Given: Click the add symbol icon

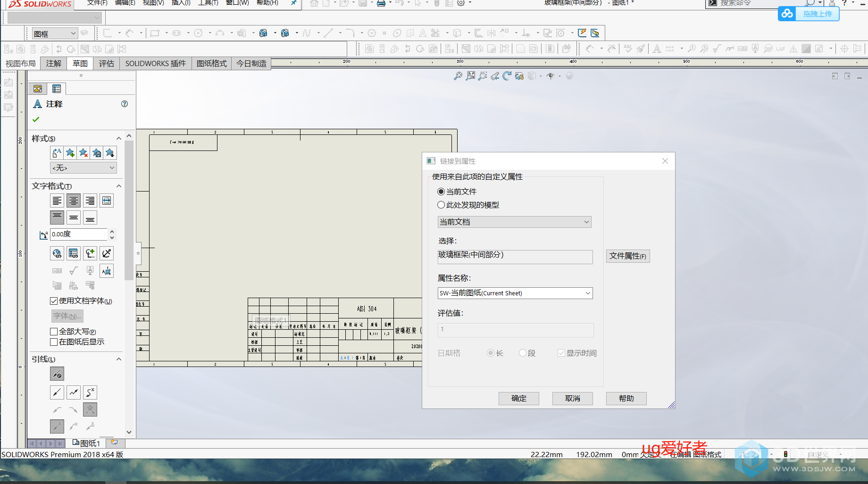Looking at the screenshot, I should (x=90, y=253).
